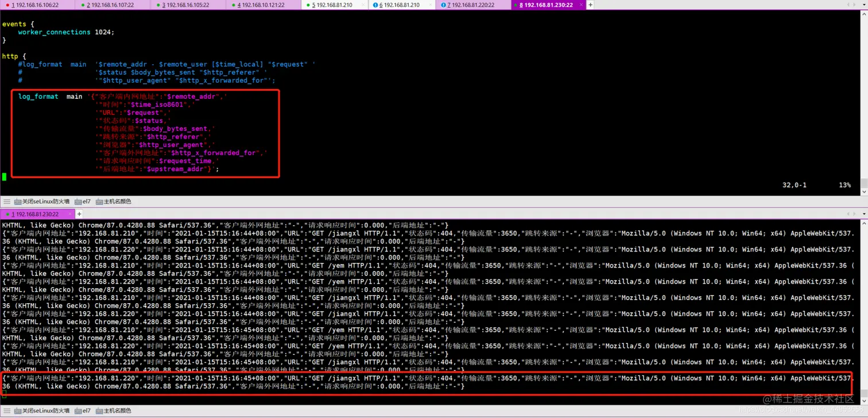Click lower terminal scrollbar down arrow

[x=864, y=400]
